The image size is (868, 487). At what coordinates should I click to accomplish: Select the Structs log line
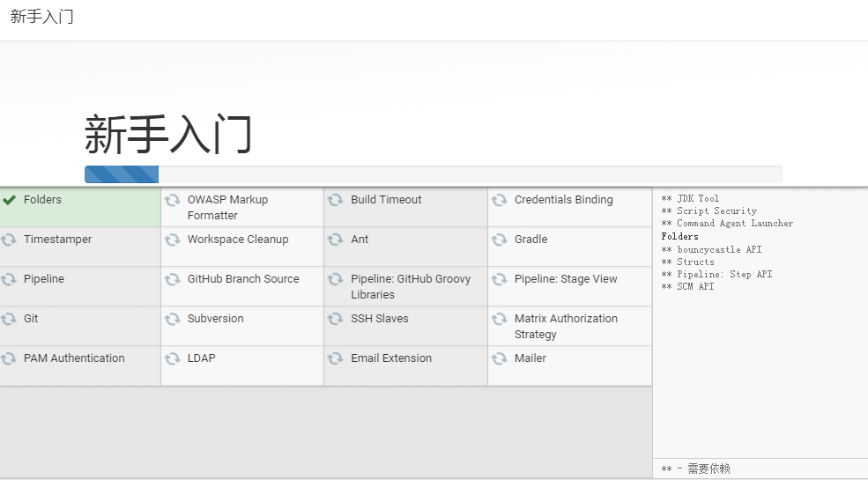(687, 262)
